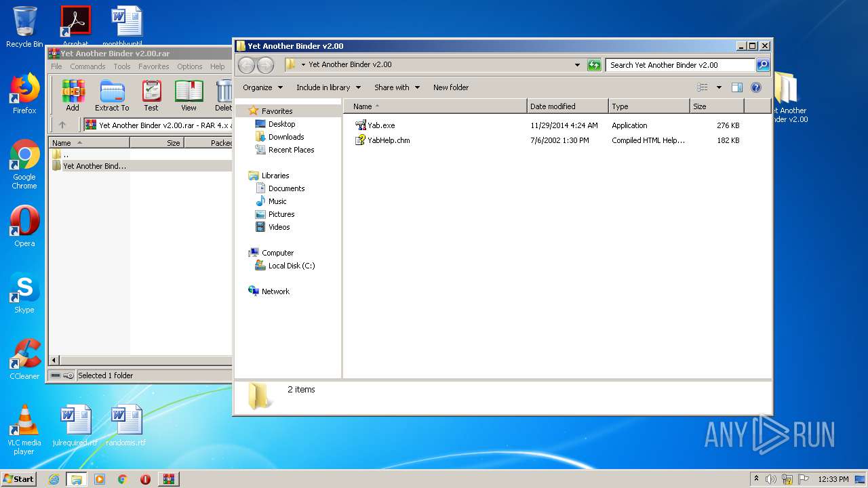
Task: Click Internet Explorer icon in the taskbar
Action: (x=54, y=479)
